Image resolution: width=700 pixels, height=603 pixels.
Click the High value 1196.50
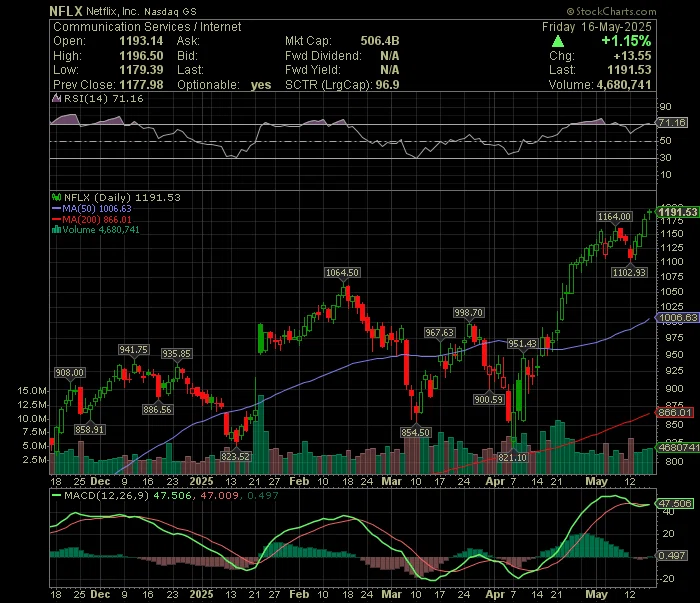[x=141, y=56]
